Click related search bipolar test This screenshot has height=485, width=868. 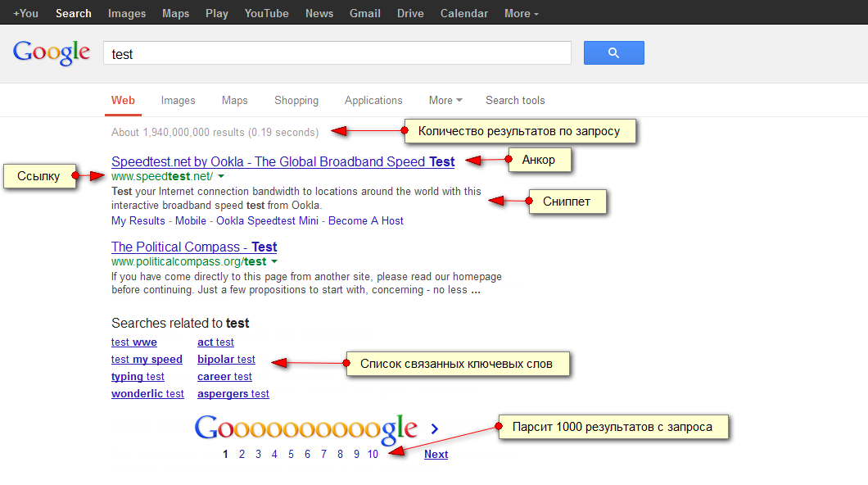(226, 360)
